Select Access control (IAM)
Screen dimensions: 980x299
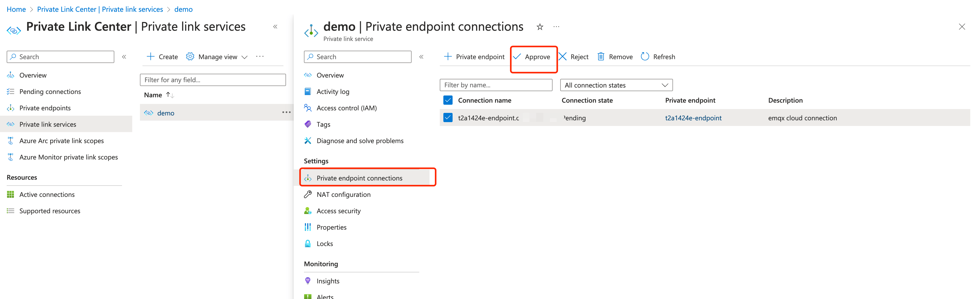[x=347, y=108]
